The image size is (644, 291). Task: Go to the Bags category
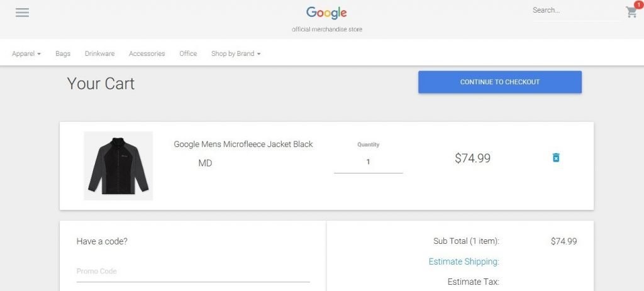63,54
